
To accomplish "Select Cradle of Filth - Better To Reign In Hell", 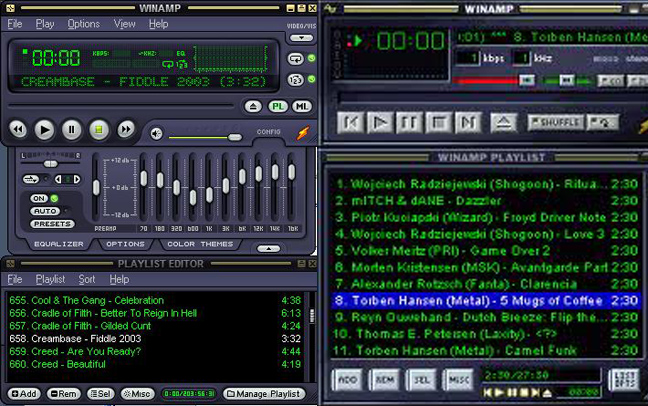I will coord(155,313).
